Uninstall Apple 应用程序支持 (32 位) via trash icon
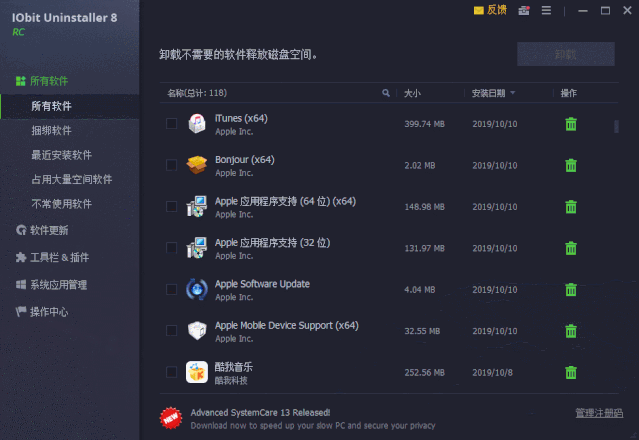Viewport: 639px width, 440px height. point(571,248)
